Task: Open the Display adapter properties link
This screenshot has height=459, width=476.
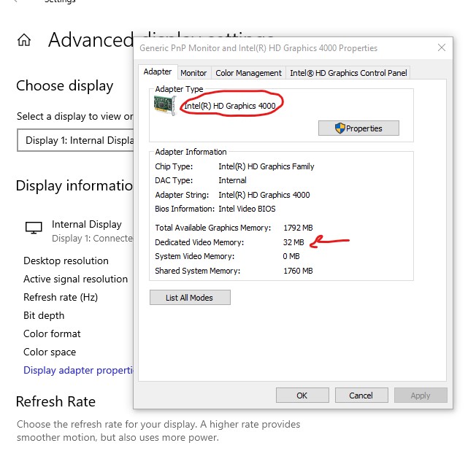Action: (x=78, y=371)
